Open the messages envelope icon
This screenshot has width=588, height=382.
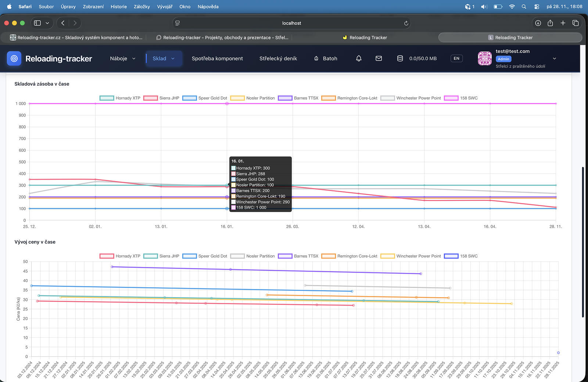click(x=379, y=58)
